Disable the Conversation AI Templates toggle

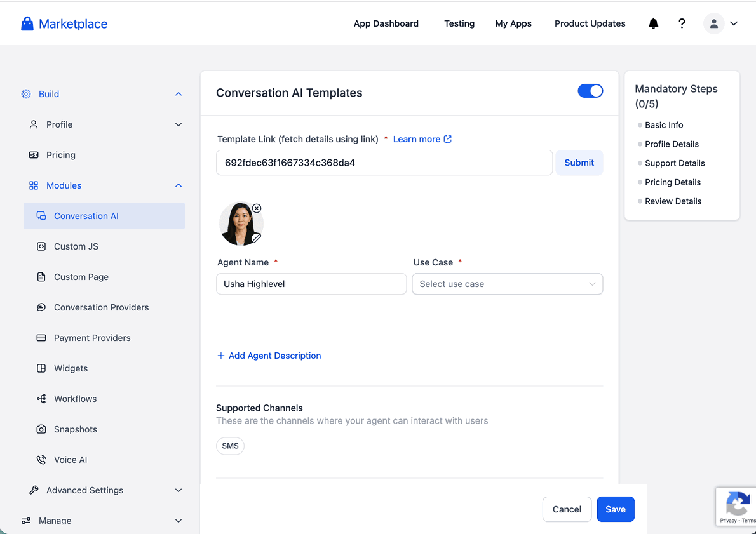[590, 91]
